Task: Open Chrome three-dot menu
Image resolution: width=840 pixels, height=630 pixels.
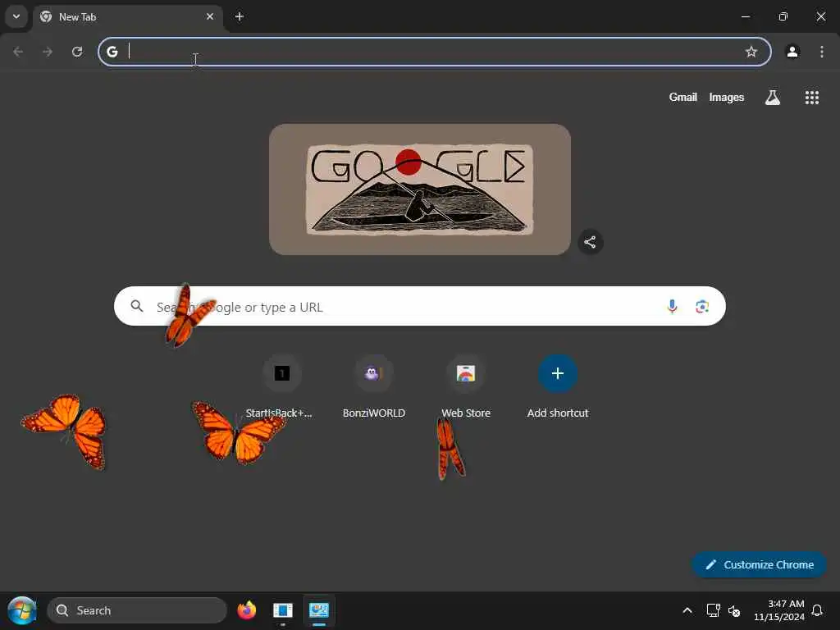Action: [x=822, y=52]
